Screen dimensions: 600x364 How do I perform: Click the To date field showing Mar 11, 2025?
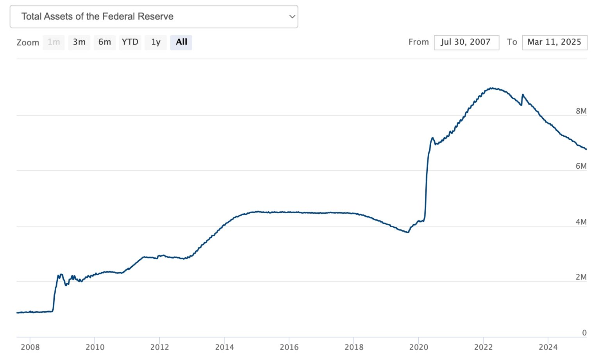[554, 42]
